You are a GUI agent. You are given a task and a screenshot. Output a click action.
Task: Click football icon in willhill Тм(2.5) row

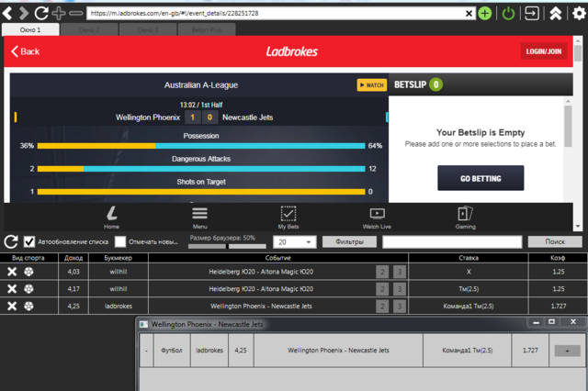click(28, 289)
